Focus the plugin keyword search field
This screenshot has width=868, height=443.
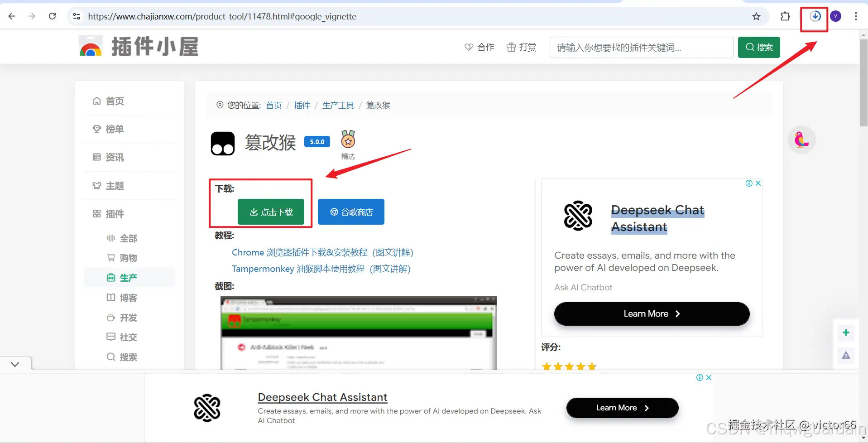(641, 47)
